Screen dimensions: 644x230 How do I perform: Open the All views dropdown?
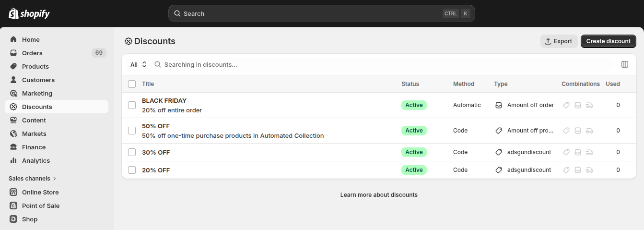139,64
